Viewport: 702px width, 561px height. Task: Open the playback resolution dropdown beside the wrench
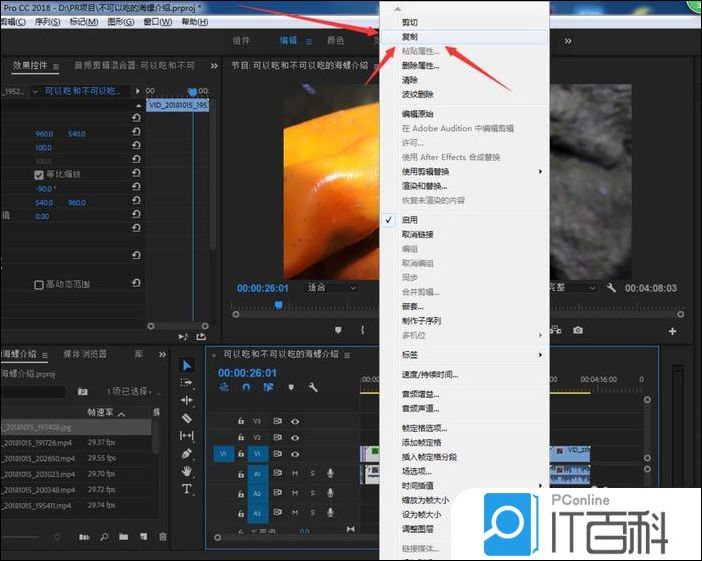[x=574, y=287]
